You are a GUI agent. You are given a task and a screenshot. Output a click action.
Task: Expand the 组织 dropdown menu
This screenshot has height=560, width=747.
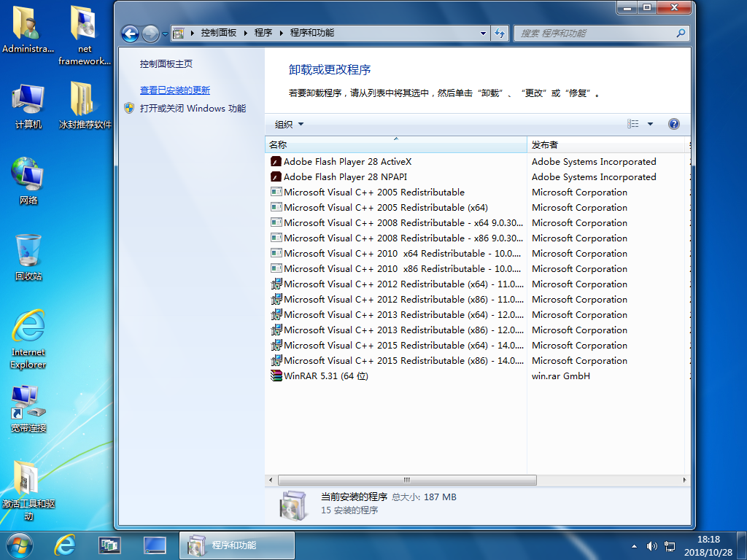(x=289, y=125)
